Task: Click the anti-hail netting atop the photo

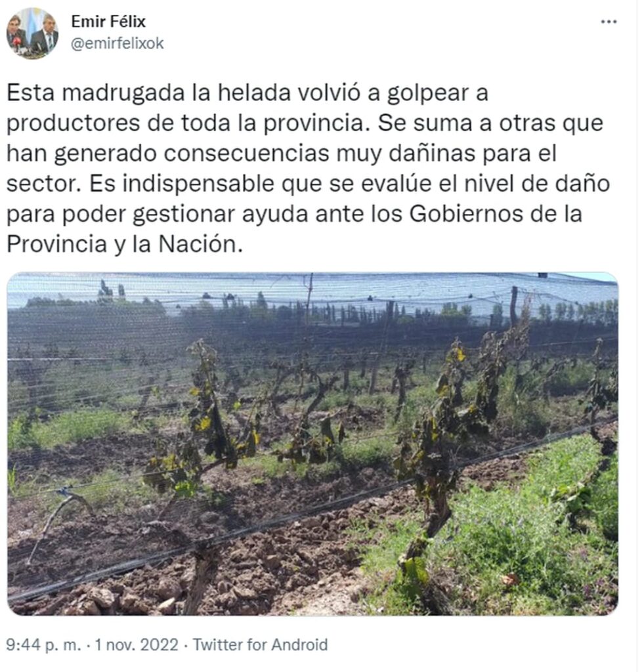Action: [313, 288]
